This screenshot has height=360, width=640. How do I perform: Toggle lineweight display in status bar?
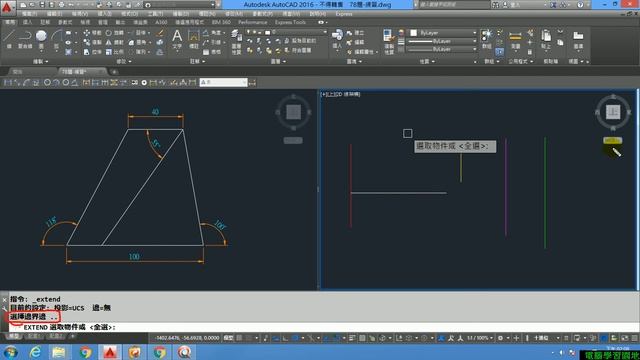point(352,338)
